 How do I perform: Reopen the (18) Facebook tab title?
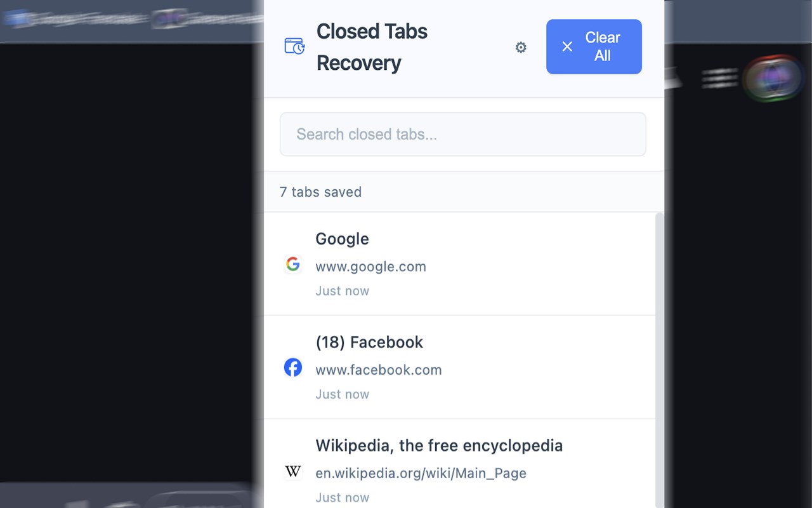(x=369, y=343)
